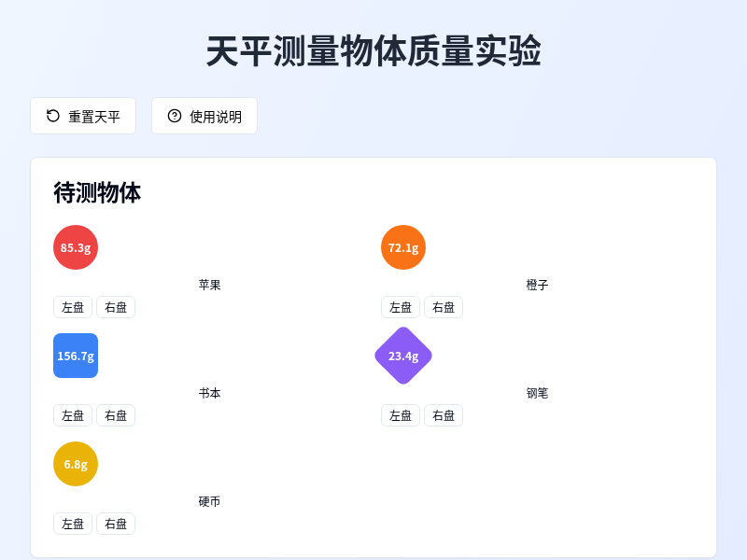Place the coin 硬币 on the left pan
The image size is (747, 560).
click(73, 524)
